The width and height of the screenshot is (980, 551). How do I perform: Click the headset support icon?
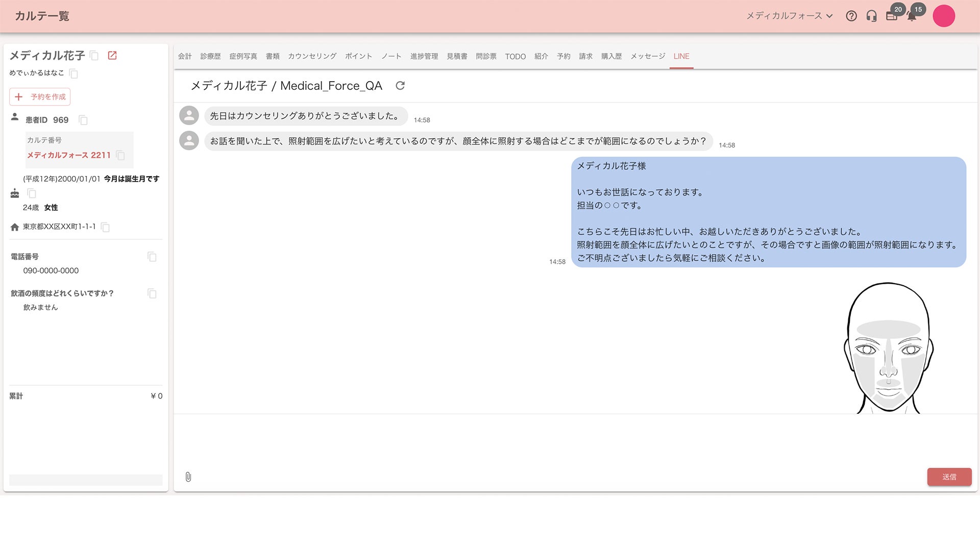871,16
